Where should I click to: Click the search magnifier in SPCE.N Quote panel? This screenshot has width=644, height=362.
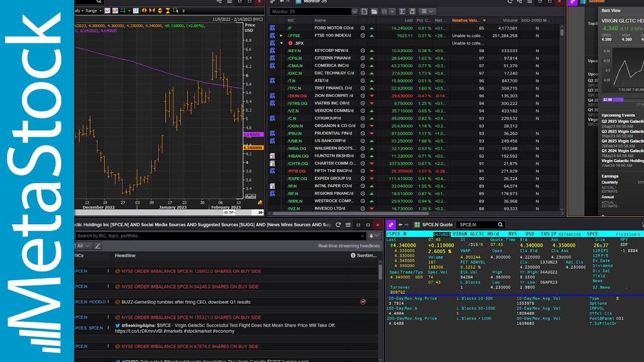pos(501,225)
